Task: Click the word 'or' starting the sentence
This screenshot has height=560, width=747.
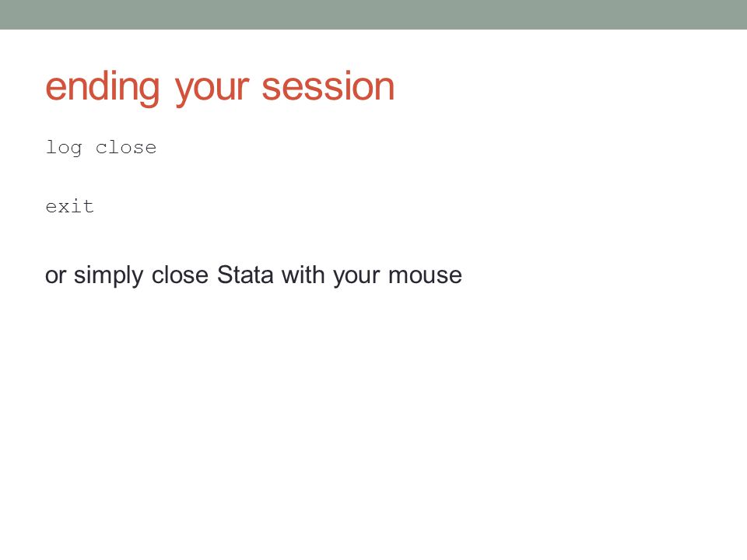Action: pyautogui.click(x=55, y=277)
